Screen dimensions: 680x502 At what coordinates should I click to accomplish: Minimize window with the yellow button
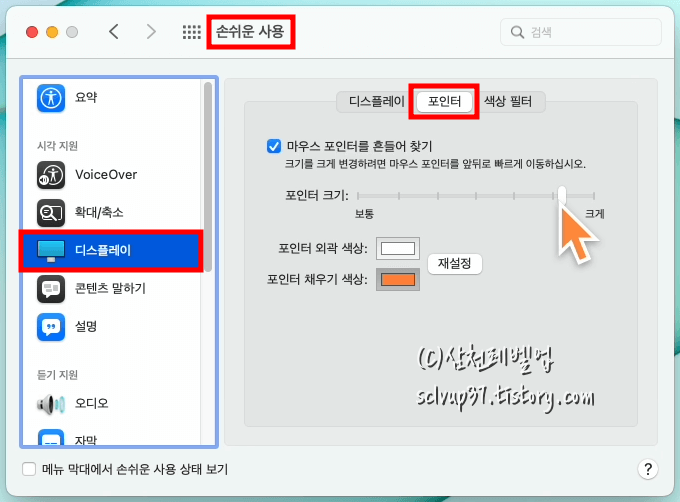[52, 32]
